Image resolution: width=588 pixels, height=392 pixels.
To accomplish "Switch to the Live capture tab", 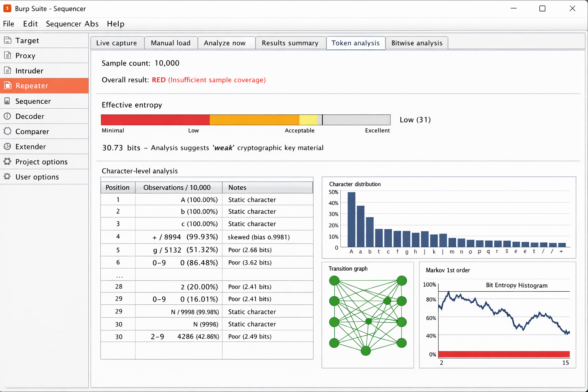I will point(117,43).
